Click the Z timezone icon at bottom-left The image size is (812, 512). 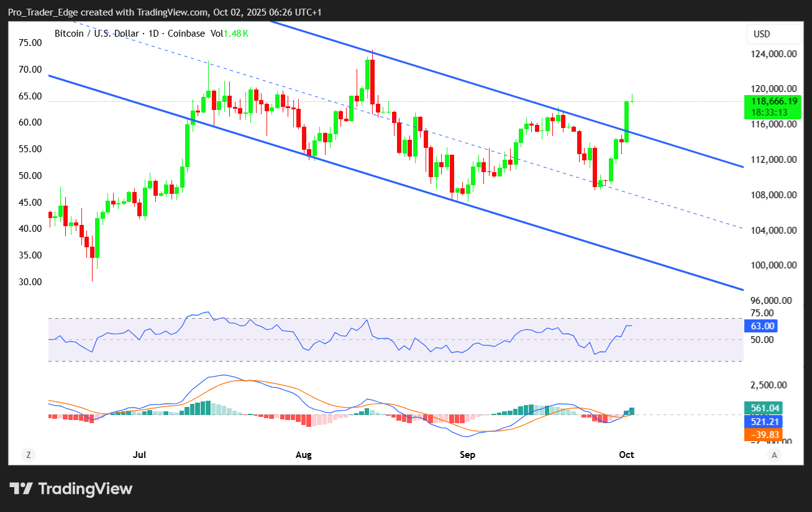[28, 455]
